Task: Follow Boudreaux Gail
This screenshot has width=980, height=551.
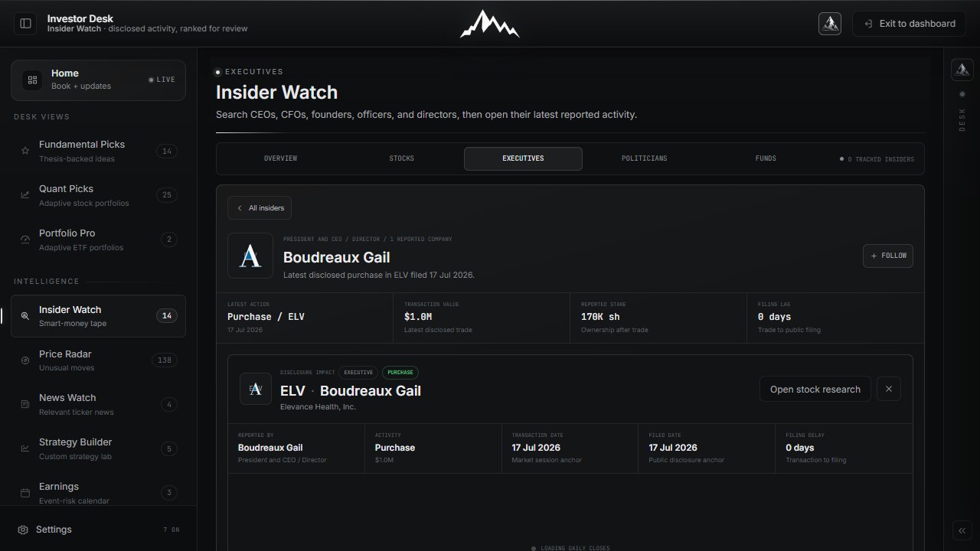Action: pyautogui.click(x=888, y=256)
